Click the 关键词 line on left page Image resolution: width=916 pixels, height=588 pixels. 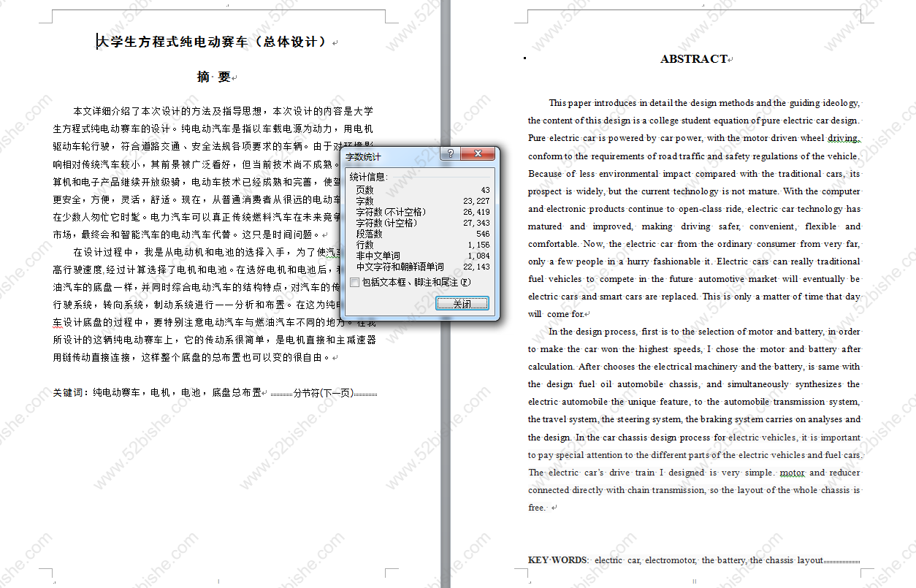tap(157, 393)
